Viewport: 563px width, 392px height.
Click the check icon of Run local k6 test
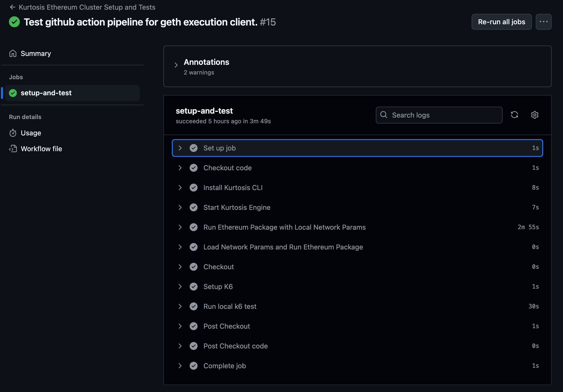[194, 306]
